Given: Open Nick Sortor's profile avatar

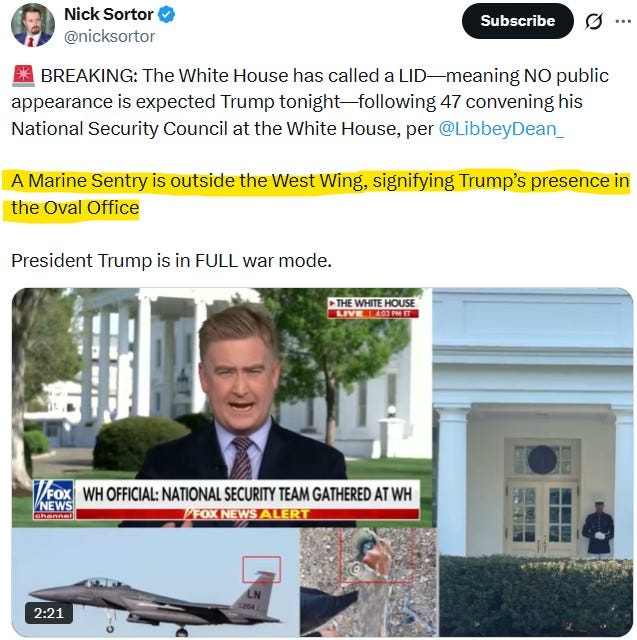Looking at the screenshot, I should (33, 26).
